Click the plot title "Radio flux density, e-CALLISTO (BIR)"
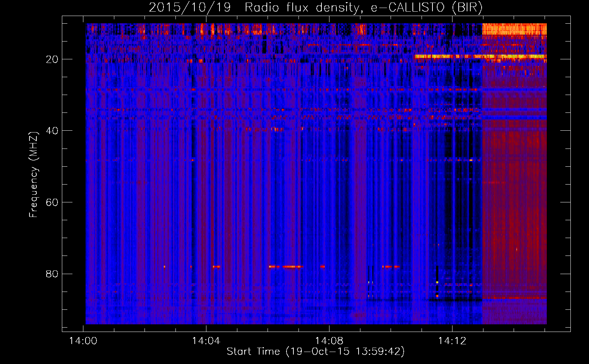589x364 pixels. (364, 8)
